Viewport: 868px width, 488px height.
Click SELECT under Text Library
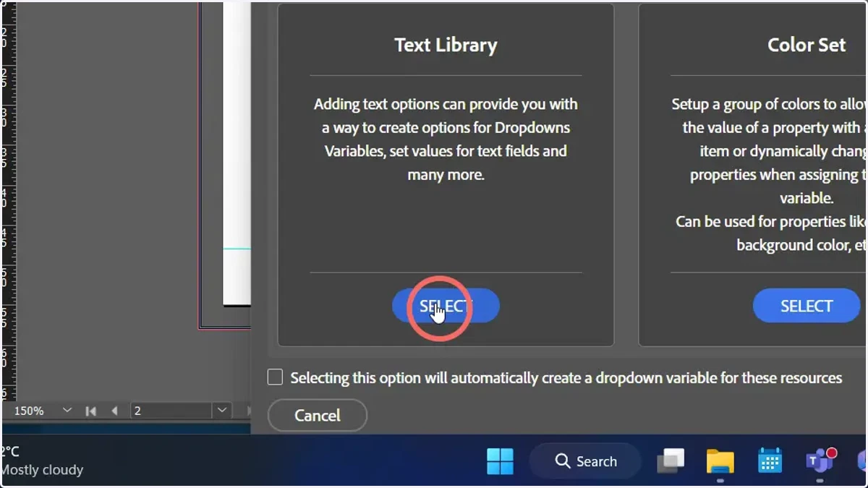pyautogui.click(x=446, y=306)
